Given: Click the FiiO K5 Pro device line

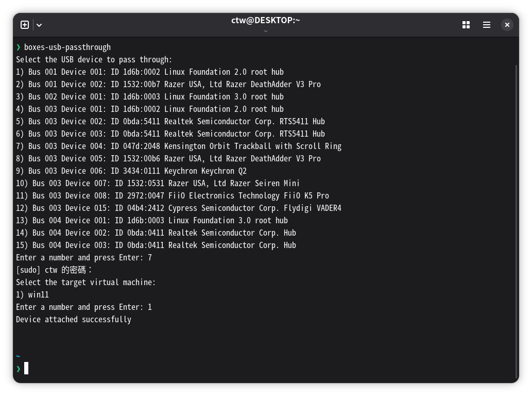Looking at the screenshot, I should click(x=173, y=196).
